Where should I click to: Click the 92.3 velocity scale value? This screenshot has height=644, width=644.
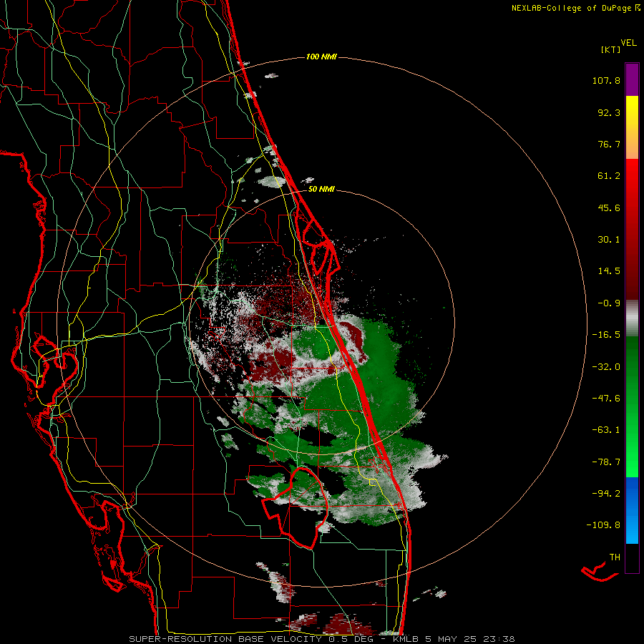(x=609, y=112)
